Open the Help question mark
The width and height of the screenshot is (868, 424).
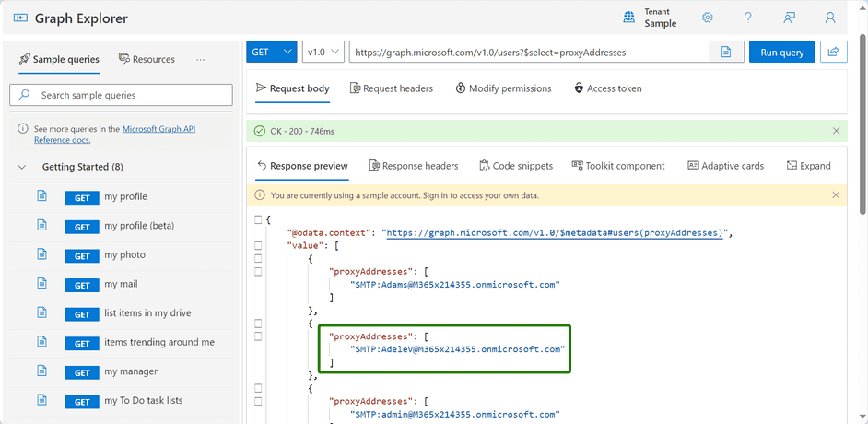[748, 18]
